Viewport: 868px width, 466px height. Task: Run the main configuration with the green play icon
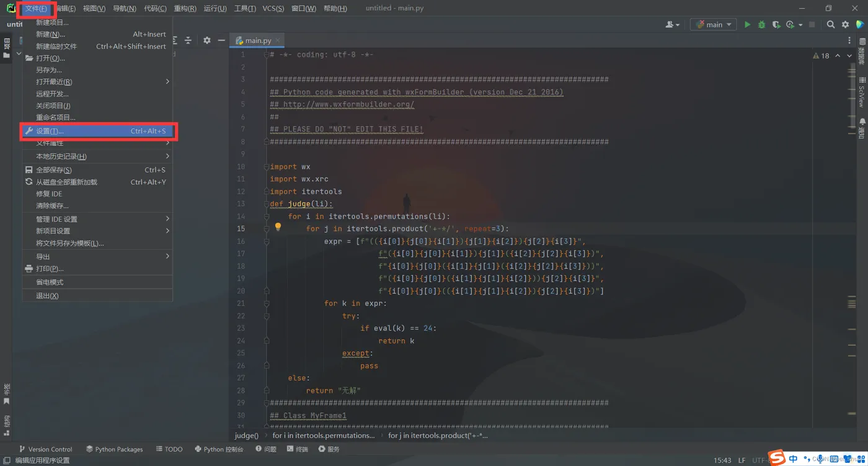point(747,25)
